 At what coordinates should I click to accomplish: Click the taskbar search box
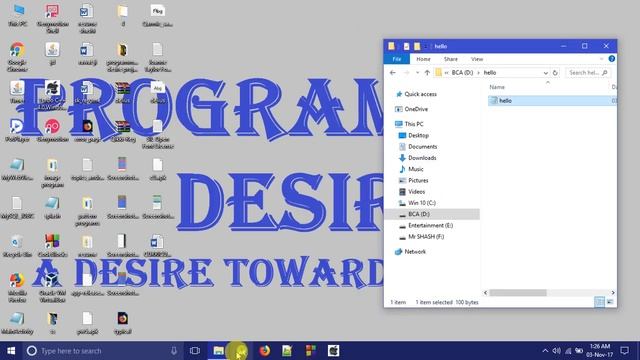tap(102, 351)
